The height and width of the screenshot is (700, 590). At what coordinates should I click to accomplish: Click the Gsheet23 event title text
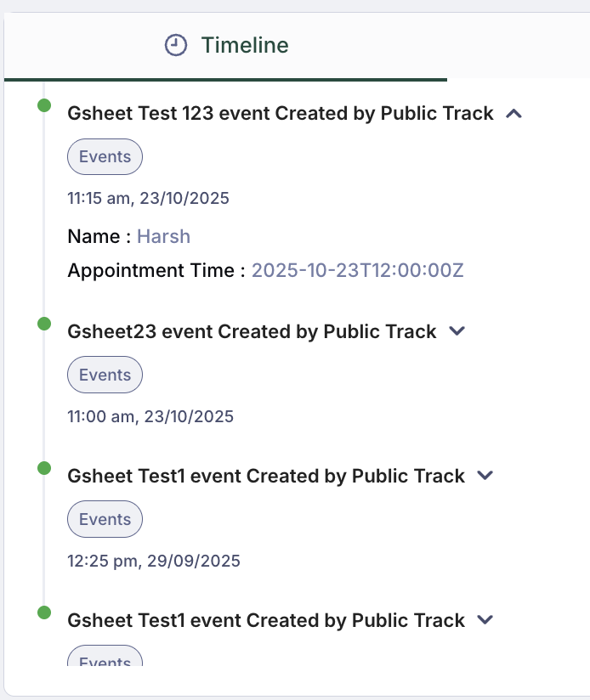(252, 331)
